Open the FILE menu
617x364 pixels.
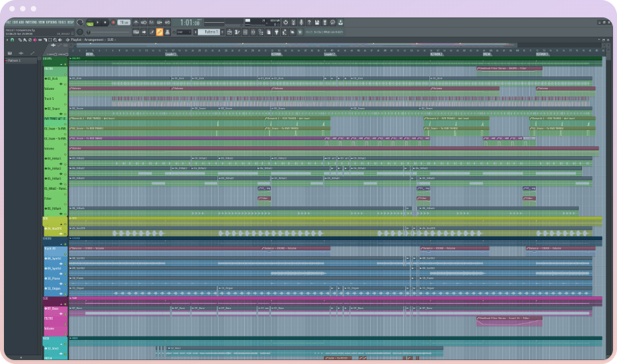point(8,22)
